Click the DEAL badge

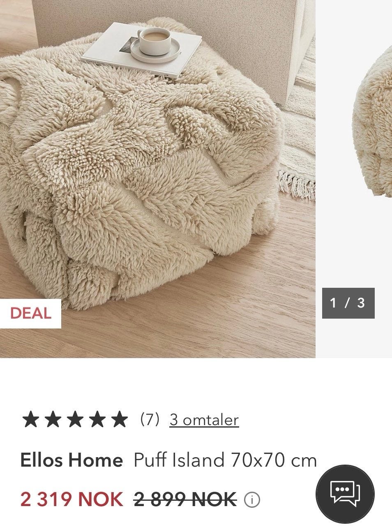click(30, 314)
